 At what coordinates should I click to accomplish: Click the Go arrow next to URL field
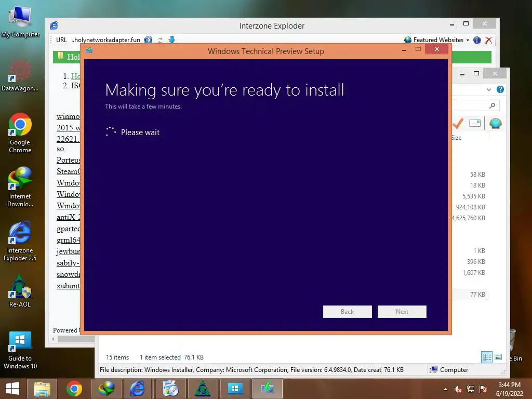click(148, 39)
